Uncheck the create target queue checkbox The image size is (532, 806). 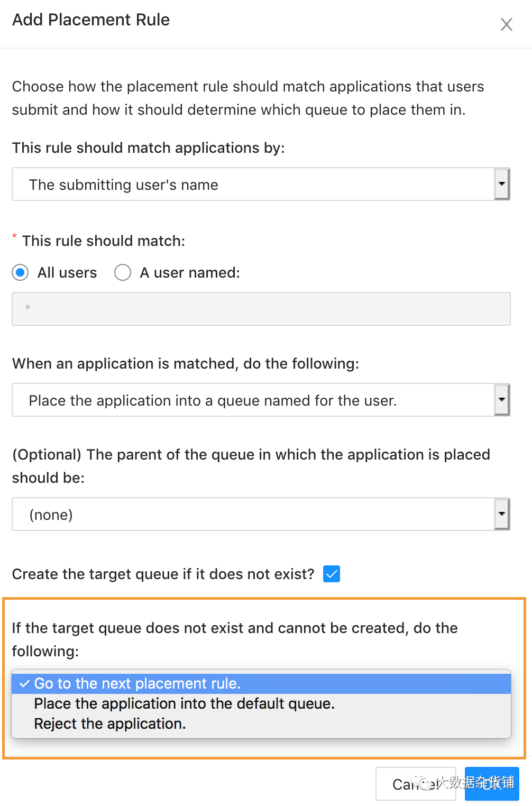click(332, 574)
